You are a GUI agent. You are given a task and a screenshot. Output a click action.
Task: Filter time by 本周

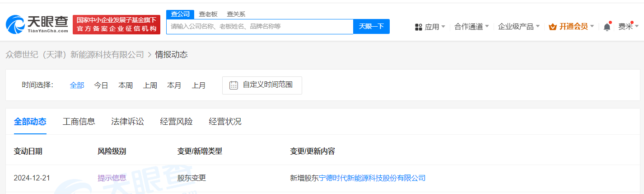click(x=126, y=85)
